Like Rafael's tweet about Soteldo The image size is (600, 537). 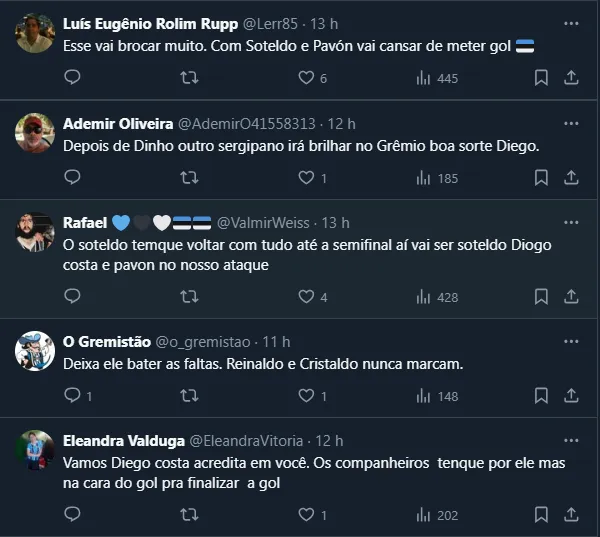pos(306,296)
